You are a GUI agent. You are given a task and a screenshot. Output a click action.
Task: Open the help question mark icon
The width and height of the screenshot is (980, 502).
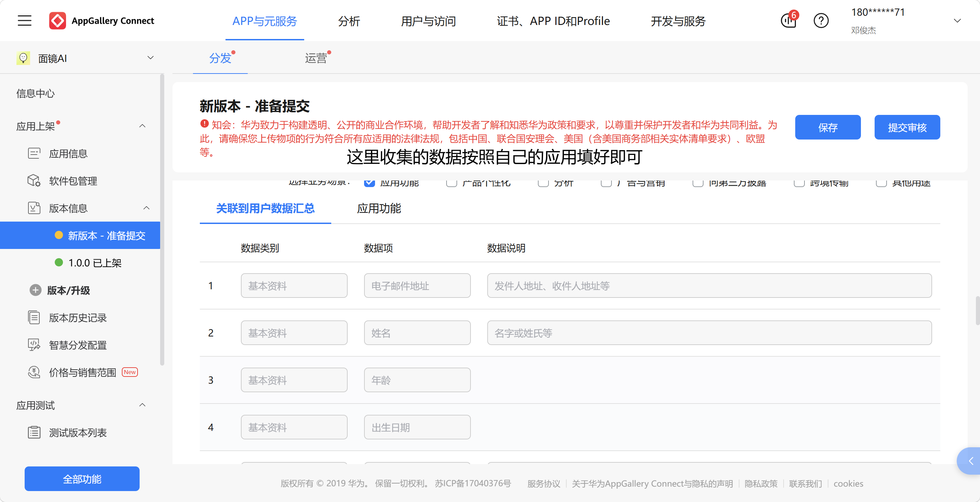point(821,21)
